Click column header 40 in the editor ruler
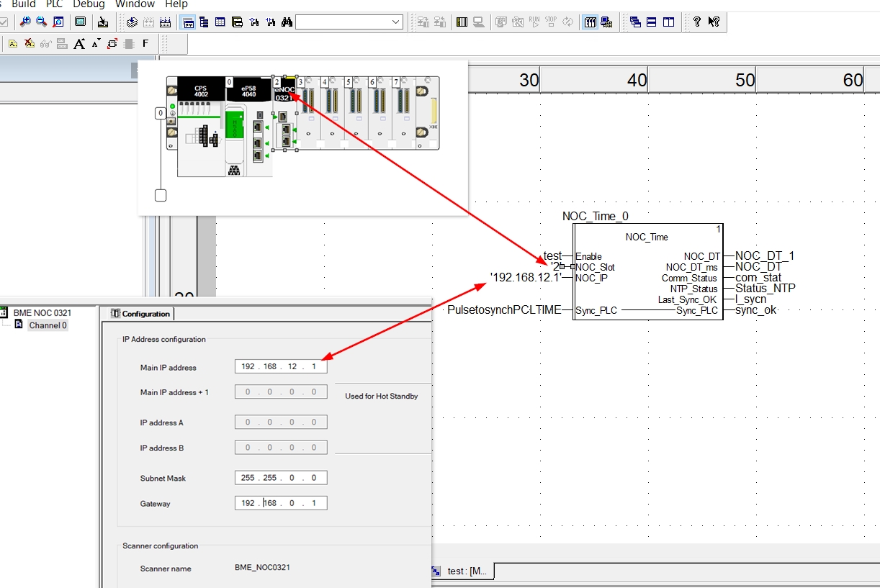The height and width of the screenshot is (588, 880). click(x=637, y=80)
